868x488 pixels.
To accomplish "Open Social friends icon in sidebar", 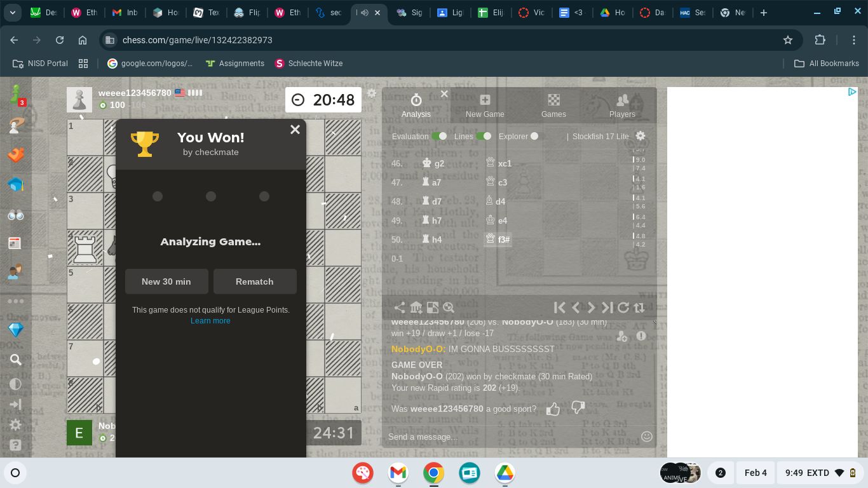I will point(16,273).
